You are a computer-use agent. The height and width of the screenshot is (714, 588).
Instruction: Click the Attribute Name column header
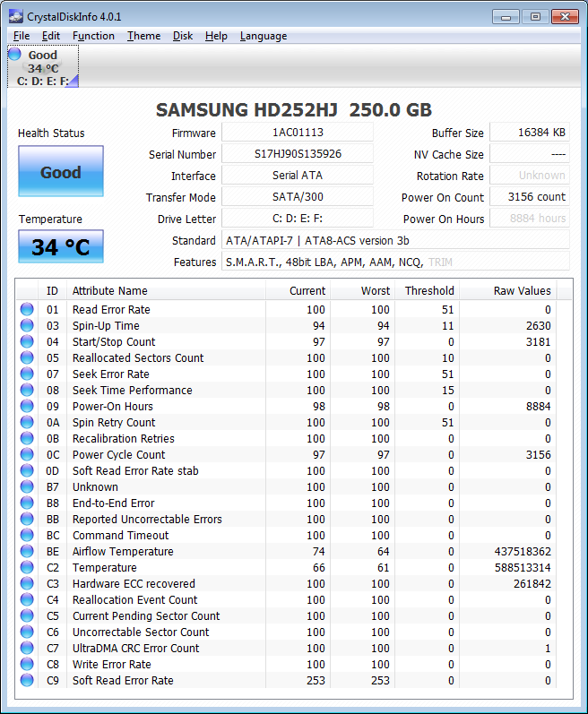point(166,290)
